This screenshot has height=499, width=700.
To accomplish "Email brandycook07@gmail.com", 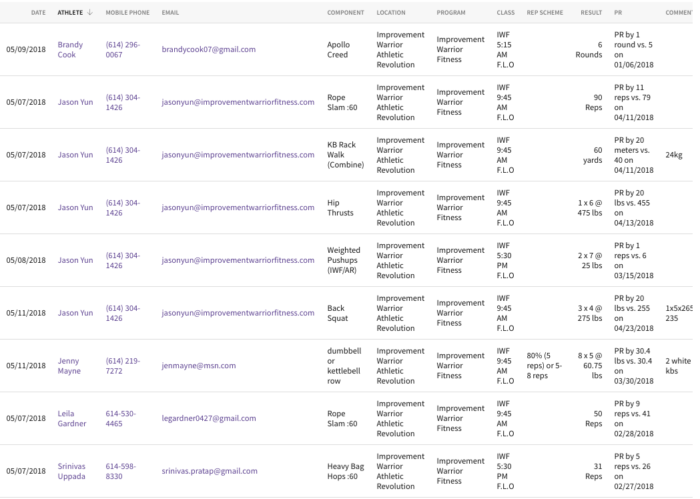I will tap(208, 50).
